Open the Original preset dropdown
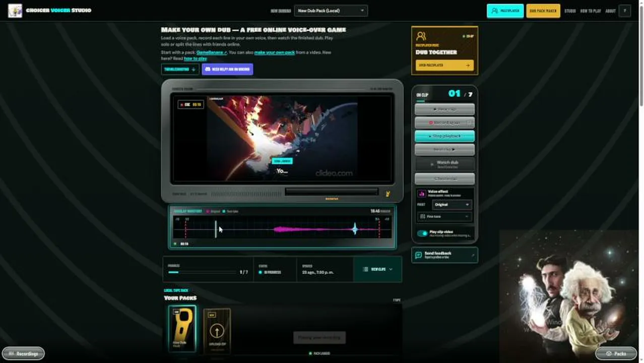The width and height of the screenshot is (644, 363). pos(452,205)
